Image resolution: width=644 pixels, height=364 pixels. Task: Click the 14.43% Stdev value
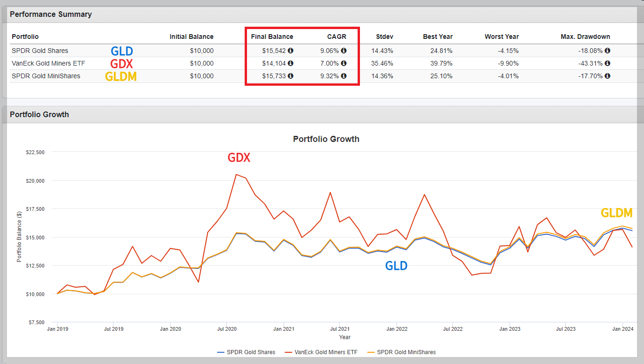click(x=382, y=51)
